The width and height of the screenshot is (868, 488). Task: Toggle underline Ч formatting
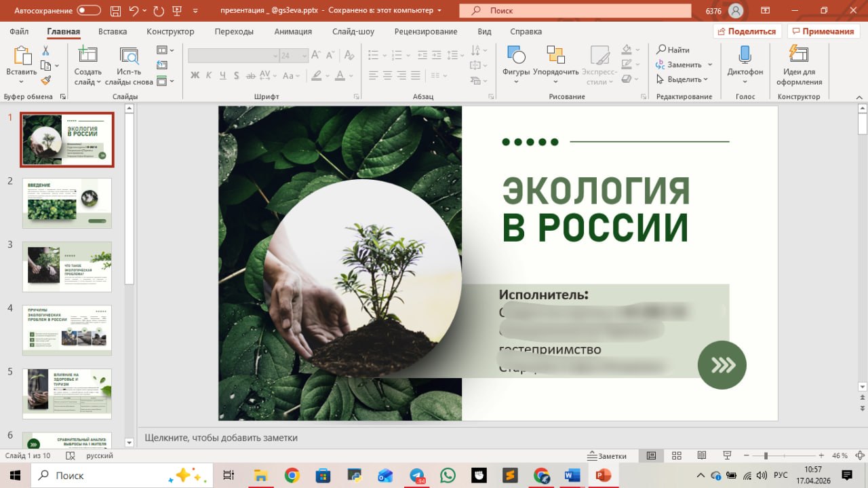(222, 75)
